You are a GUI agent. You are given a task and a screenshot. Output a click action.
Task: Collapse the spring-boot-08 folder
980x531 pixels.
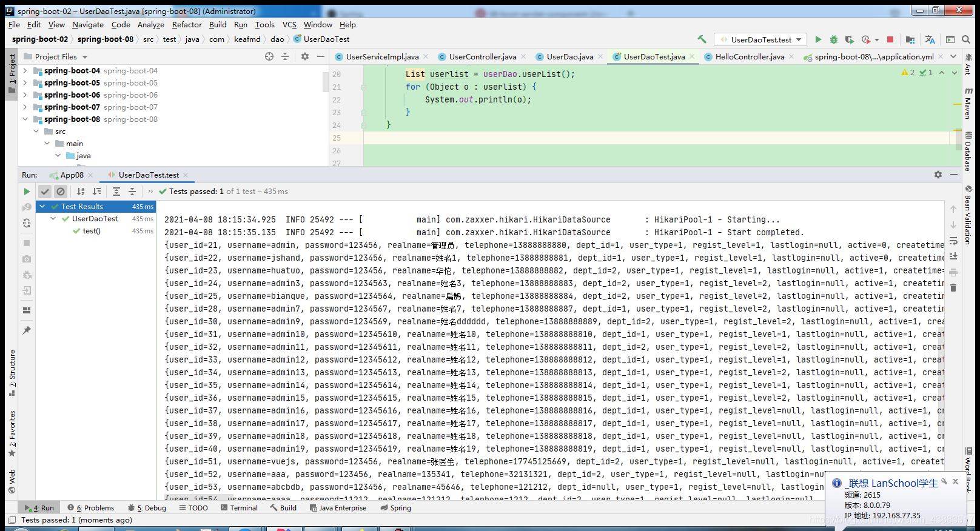click(x=25, y=119)
